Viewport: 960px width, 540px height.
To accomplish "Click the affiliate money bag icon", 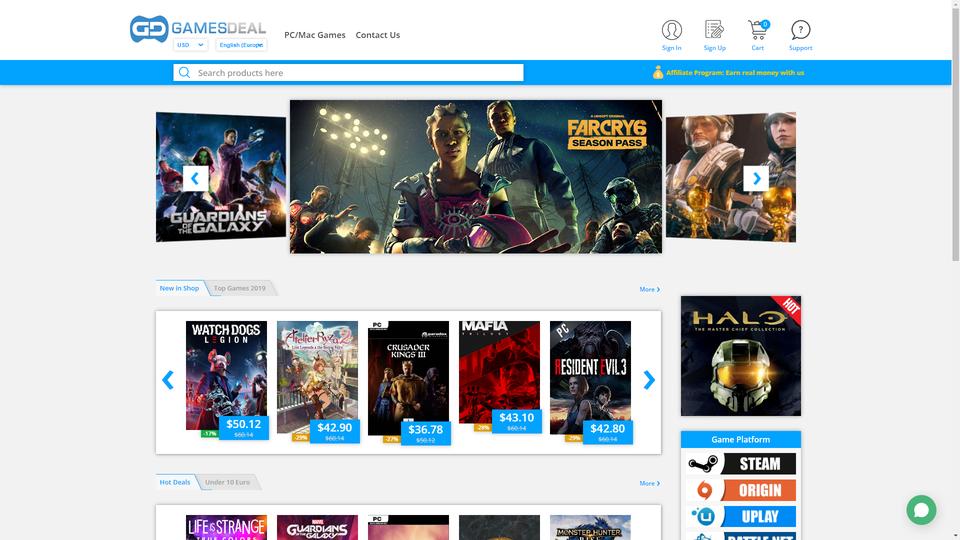I will click(658, 72).
